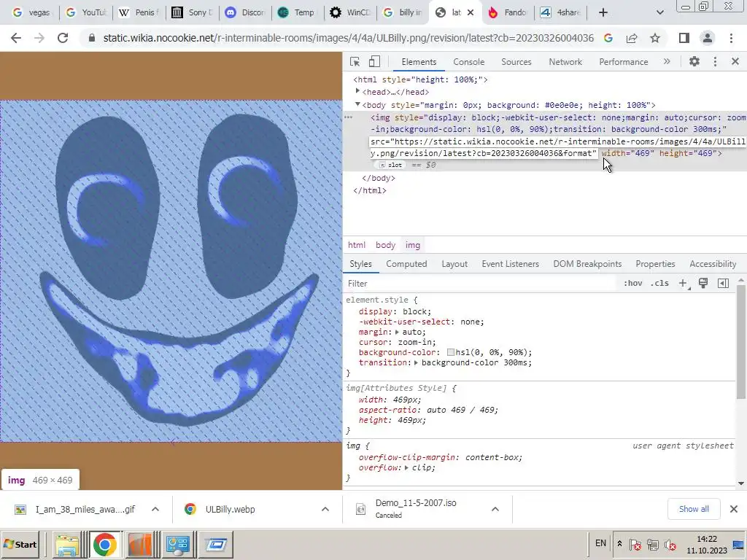Click the browser Back arrow
Screen dimensions: 747x560
coord(16,38)
